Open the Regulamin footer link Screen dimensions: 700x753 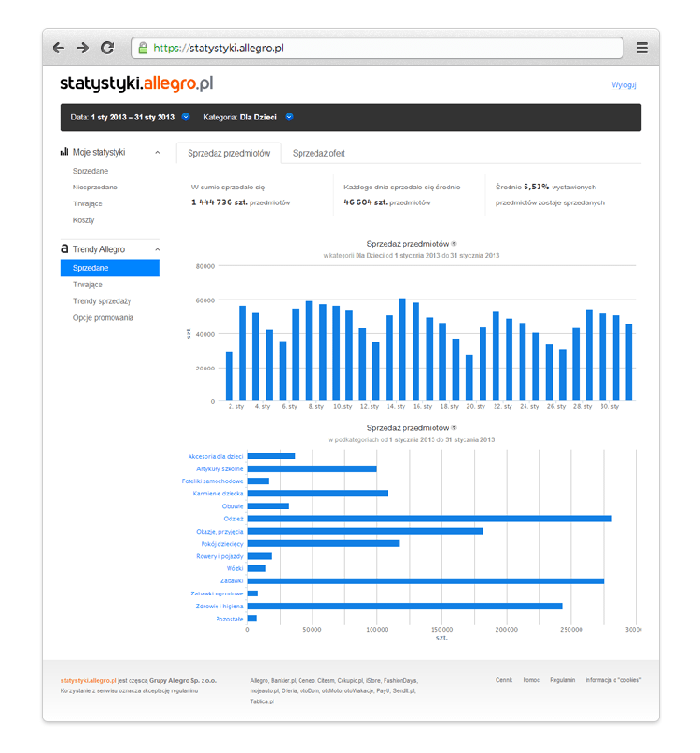[x=562, y=680]
